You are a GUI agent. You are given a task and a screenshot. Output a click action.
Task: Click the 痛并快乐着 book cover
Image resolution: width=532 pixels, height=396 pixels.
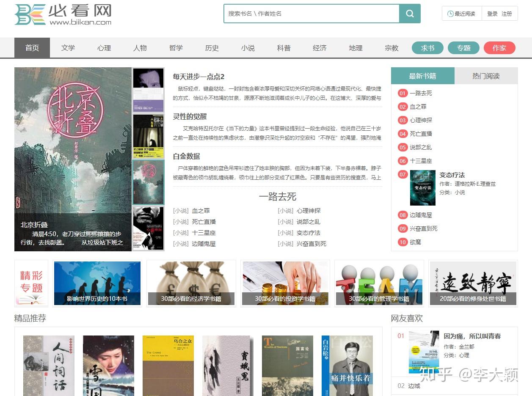pyautogui.click(x=347, y=366)
